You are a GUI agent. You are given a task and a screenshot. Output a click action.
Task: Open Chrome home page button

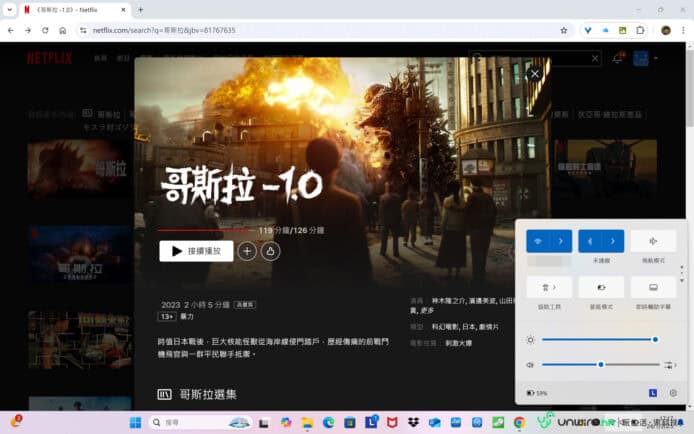coord(63,31)
